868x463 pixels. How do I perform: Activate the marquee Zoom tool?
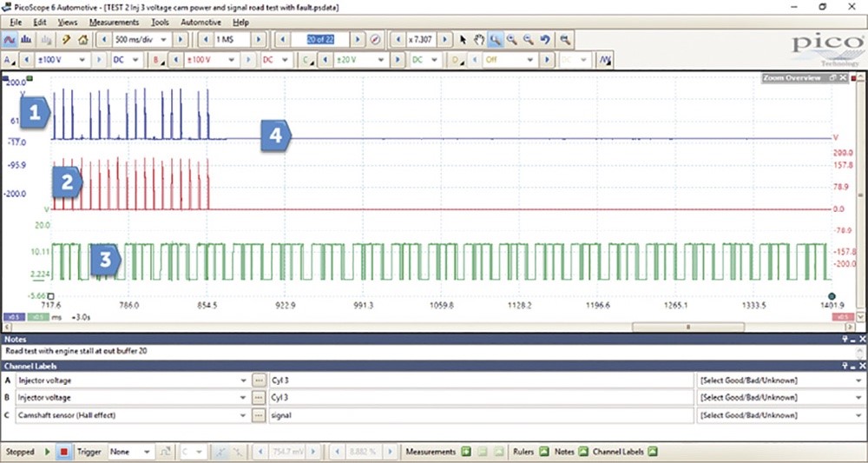[495, 40]
